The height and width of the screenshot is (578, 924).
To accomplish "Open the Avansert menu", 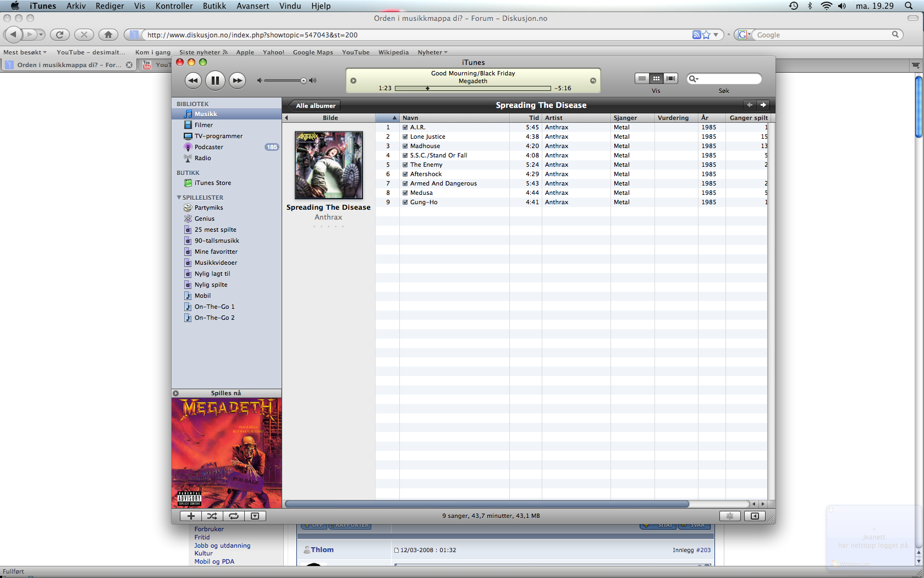I will [253, 6].
